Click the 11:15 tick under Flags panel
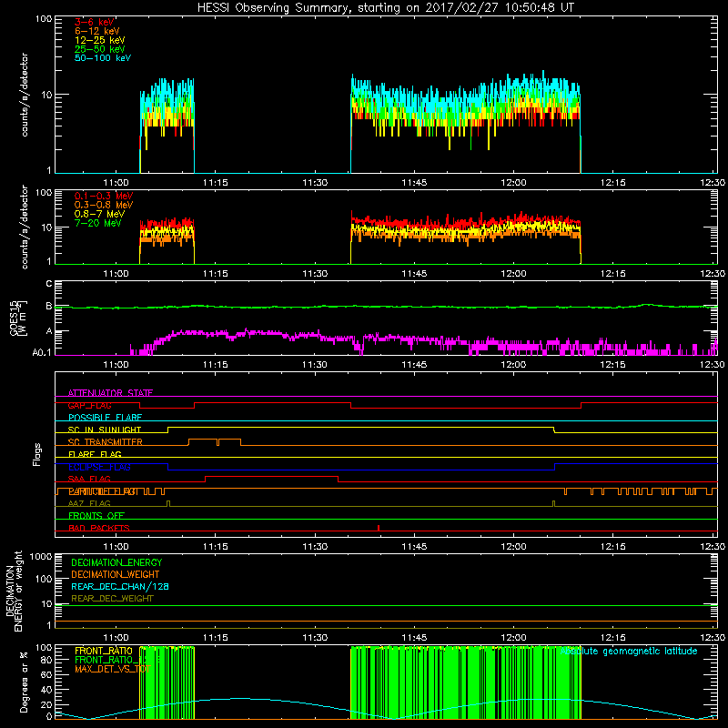 (x=216, y=547)
